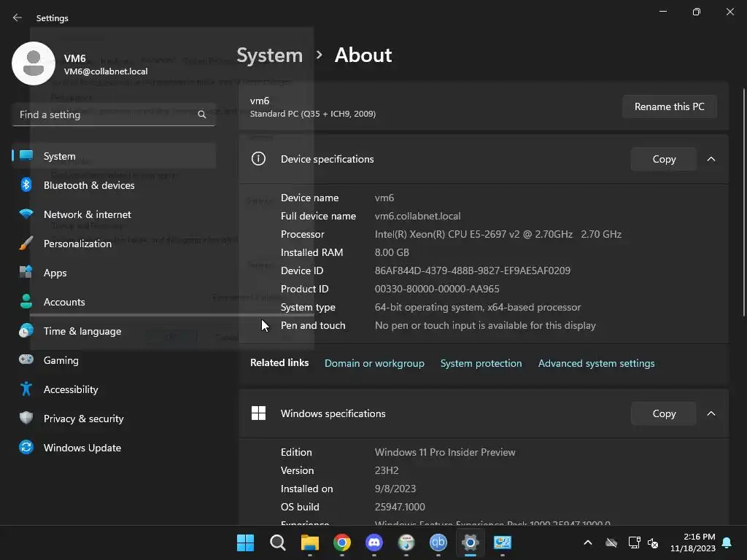
Task: Click the muted volume tray icon
Action: pos(653,542)
